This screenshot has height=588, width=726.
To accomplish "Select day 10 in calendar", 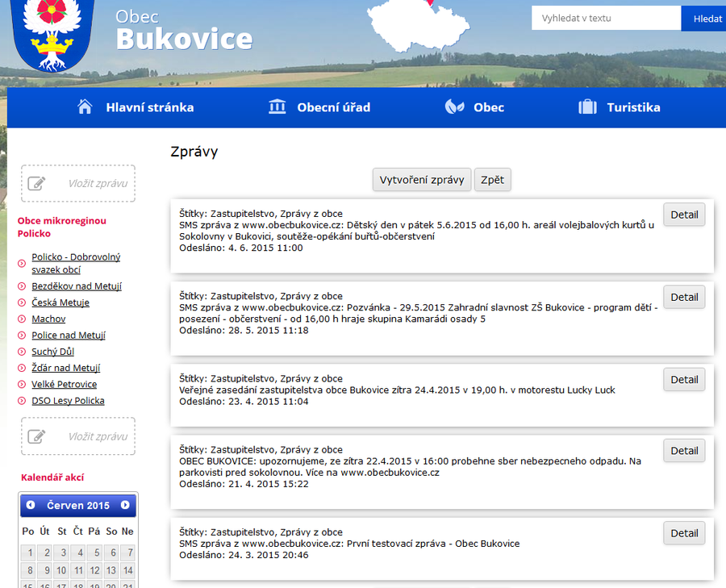I will (x=61, y=570).
